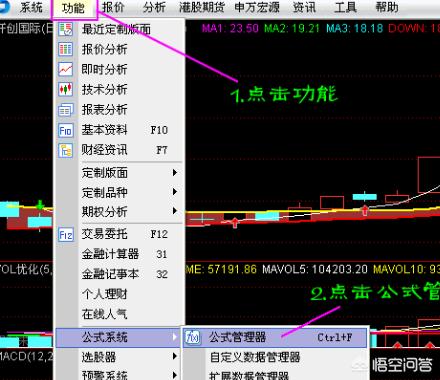This screenshot has width=440, height=380.
Task: Click the 最近定制版面 icon
Action: click(x=65, y=29)
